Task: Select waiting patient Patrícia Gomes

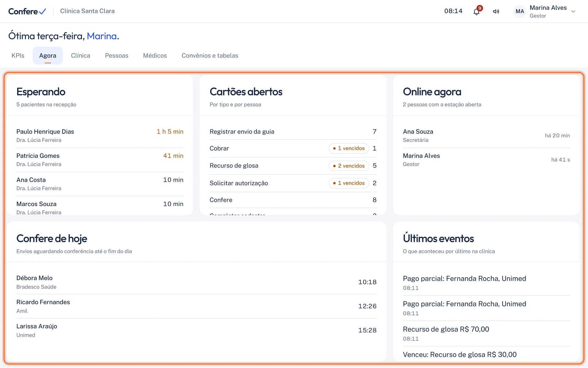Action: pos(100,160)
